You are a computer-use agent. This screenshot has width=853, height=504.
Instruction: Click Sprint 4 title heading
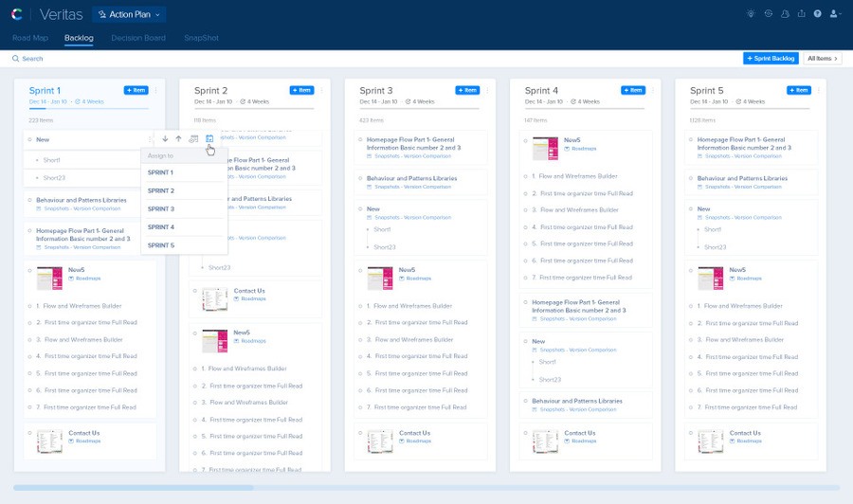click(541, 90)
